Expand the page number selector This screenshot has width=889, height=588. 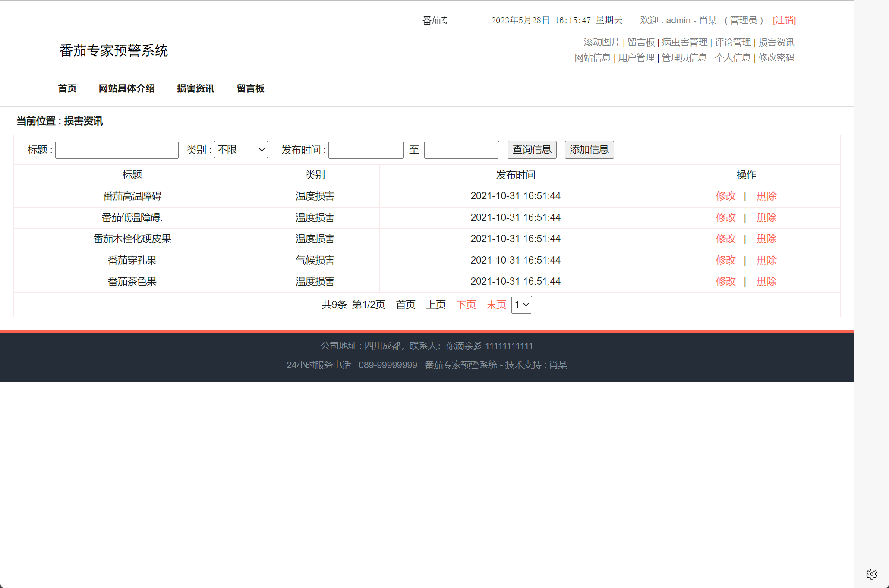point(521,305)
